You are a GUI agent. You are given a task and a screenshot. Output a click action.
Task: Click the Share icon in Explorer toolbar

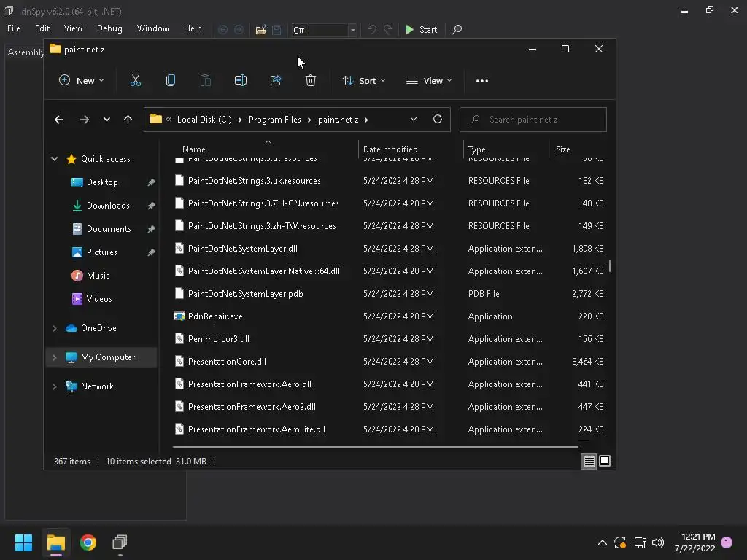click(x=275, y=80)
